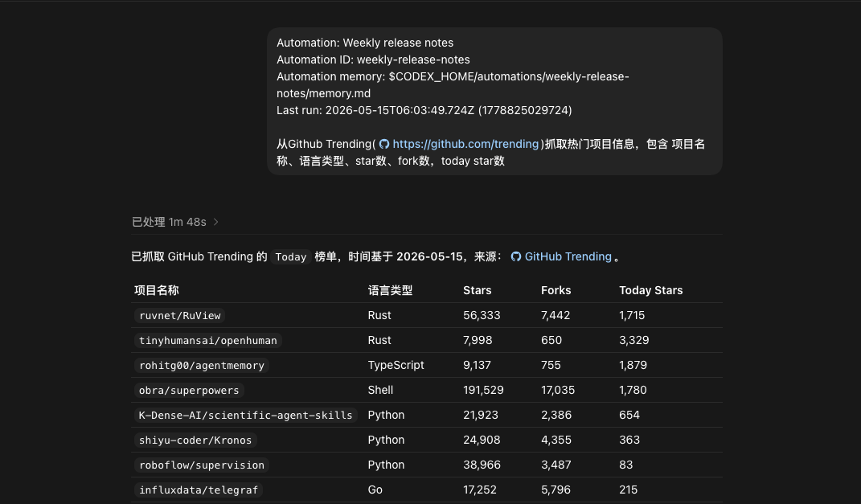Select the obra/superpowers project name
The width and height of the screenshot is (861, 504).
189,391
